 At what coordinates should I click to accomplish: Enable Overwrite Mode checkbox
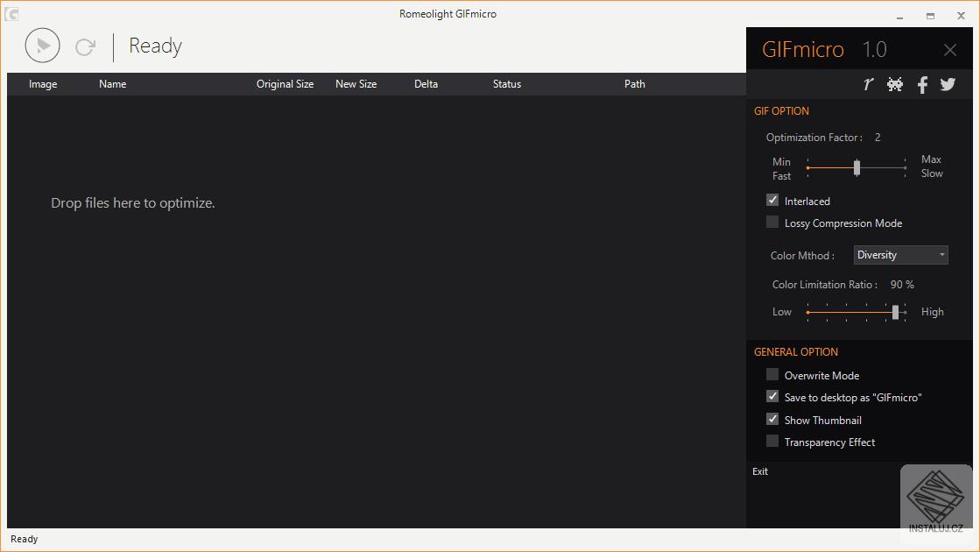[772, 374]
